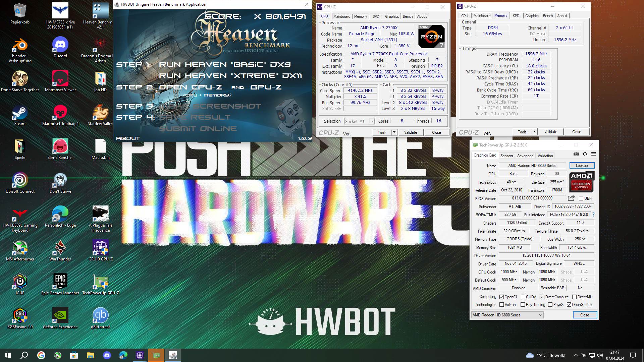This screenshot has width=644, height=362.
Task: Launch Ubisoft Connect shortcut
Action: (x=20, y=183)
